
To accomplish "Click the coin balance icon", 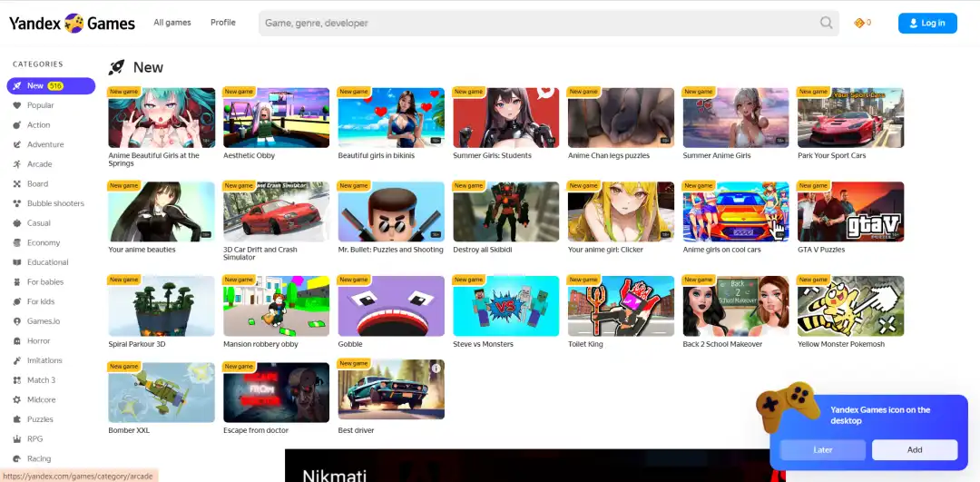I will 858,23.
